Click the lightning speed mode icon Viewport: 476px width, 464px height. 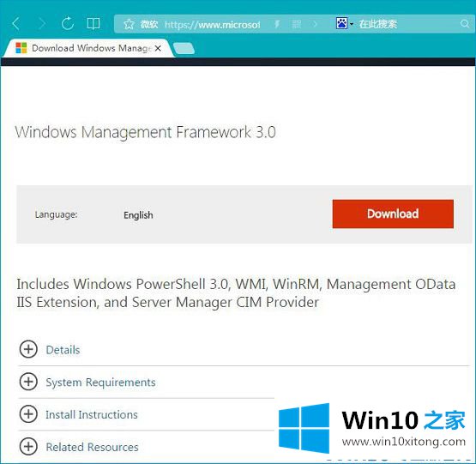pos(277,24)
